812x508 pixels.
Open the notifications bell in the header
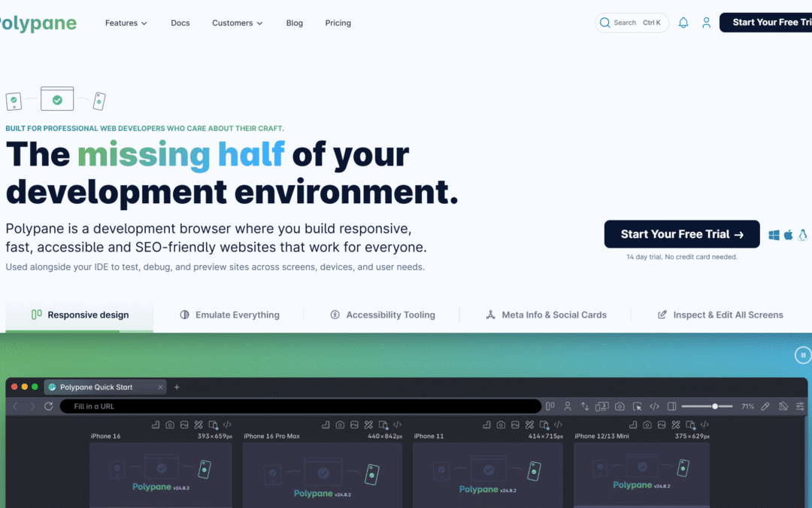(683, 23)
